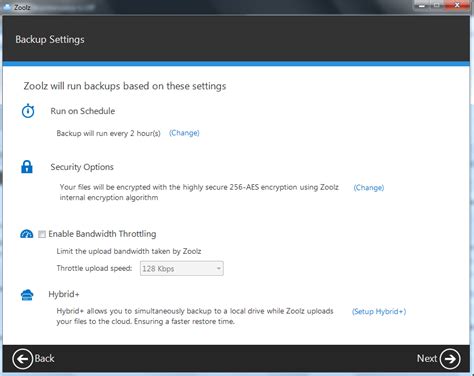Go to the Next step label
Viewport: 474px width, 376px height.
pos(427,358)
